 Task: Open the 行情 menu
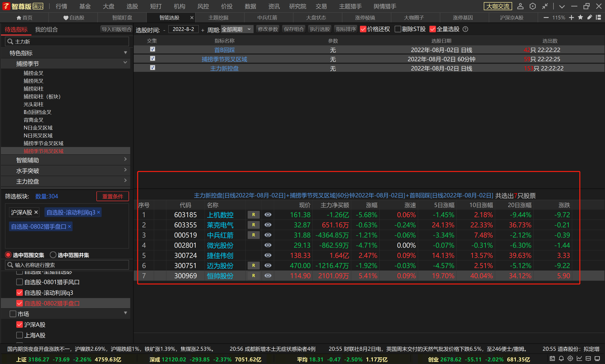pyautogui.click(x=61, y=6)
